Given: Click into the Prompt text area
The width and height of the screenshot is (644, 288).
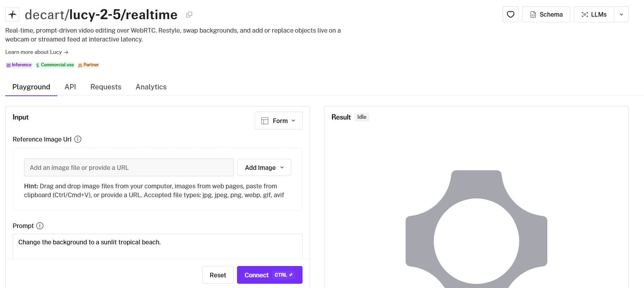Looking at the screenshot, I should 158,246.
